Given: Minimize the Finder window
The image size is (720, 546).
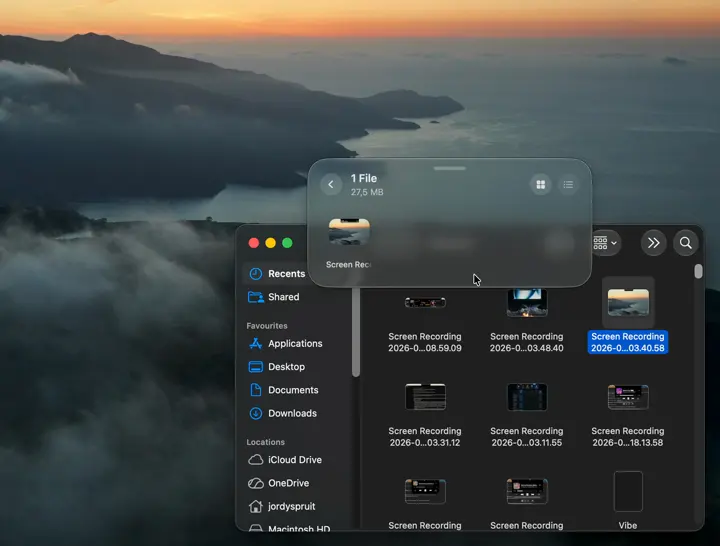Looking at the screenshot, I should tap(270, 243).
